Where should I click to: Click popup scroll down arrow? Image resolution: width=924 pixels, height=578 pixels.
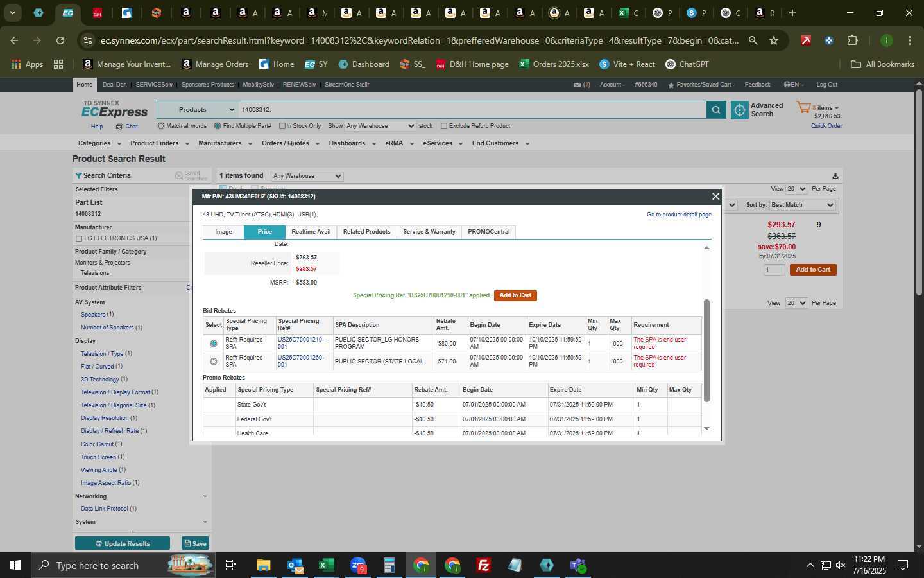click(706, 428)
